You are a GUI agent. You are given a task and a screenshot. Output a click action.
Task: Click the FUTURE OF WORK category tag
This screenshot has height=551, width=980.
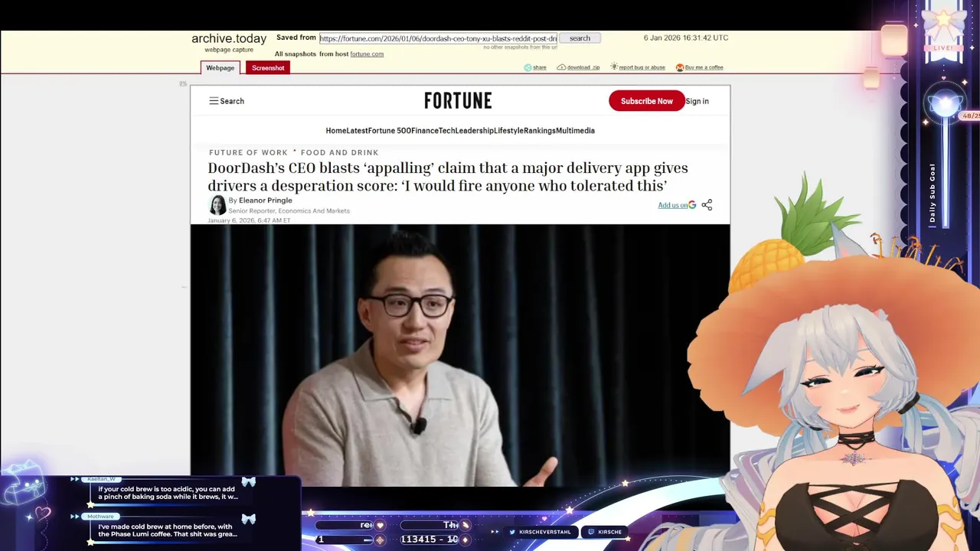coord(248,153)
